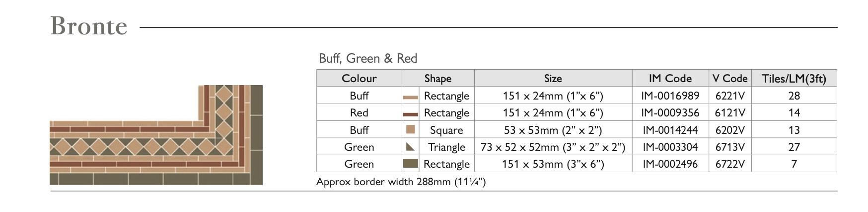
Task: Select code IM-0016989
Action: click(670, 96)
